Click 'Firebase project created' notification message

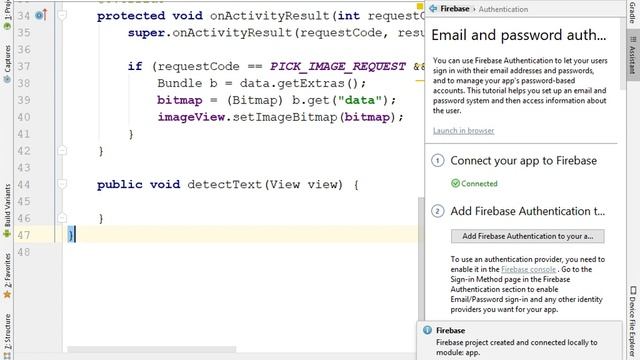point(516,347)
